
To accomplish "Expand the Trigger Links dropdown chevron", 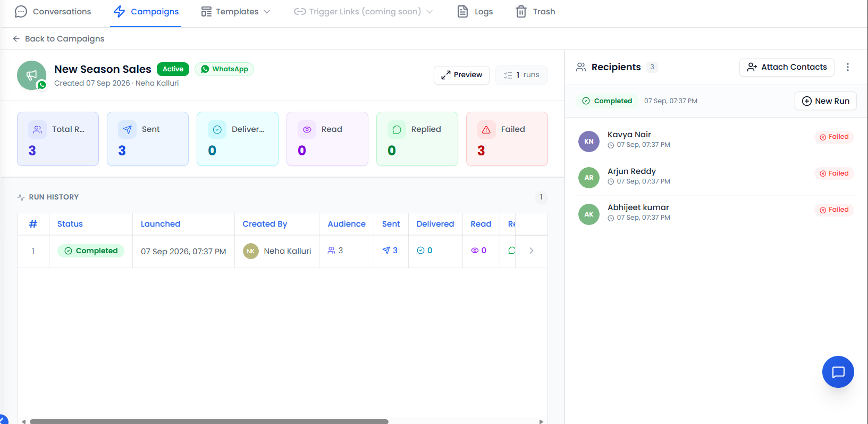I will tap(429, 12).
